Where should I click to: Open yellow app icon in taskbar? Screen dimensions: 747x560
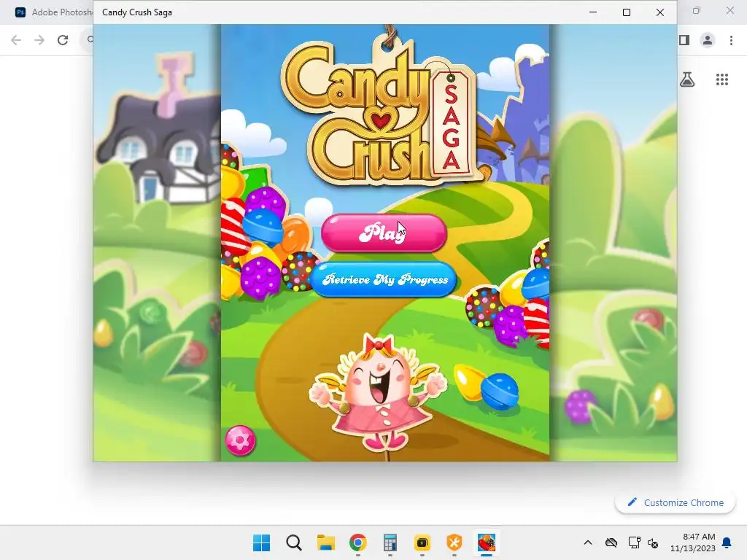[422, 542]
